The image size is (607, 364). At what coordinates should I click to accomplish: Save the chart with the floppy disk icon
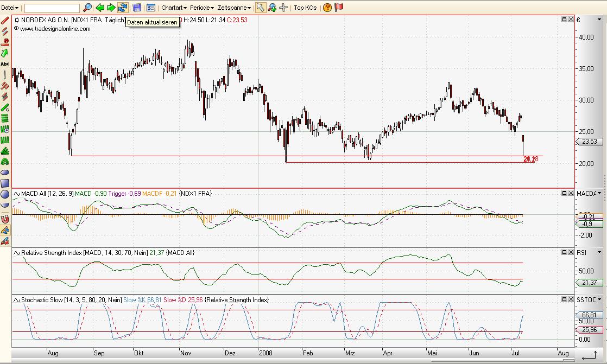(137, 8)
